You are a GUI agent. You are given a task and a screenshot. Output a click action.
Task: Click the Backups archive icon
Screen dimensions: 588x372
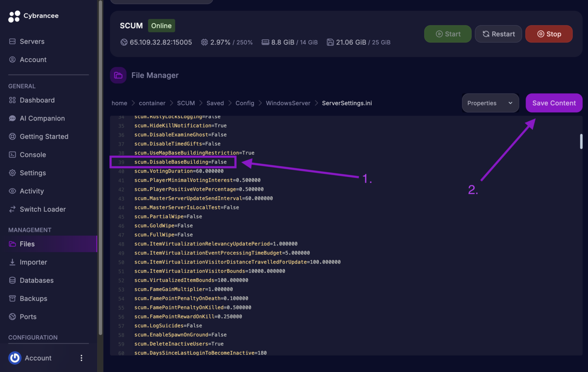12,299
